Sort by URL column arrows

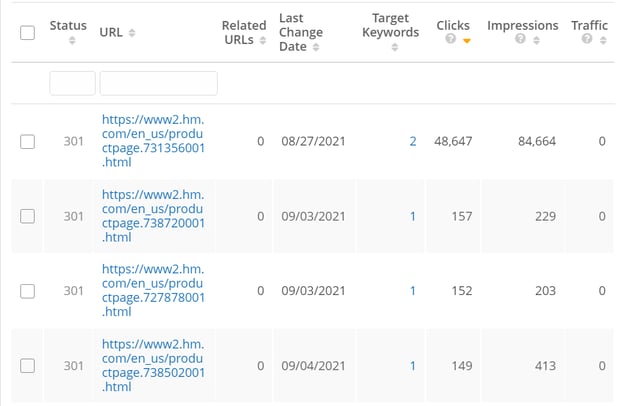[132, 33]
